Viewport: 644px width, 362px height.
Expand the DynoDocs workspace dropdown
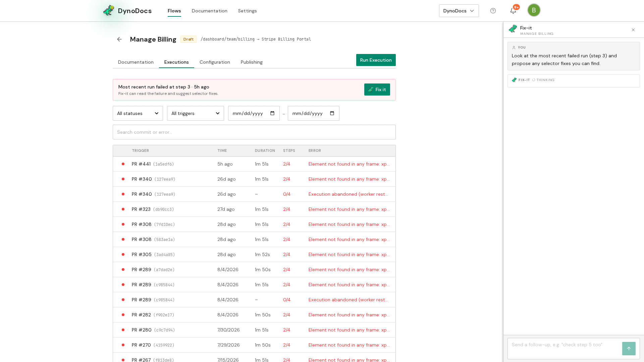[x=459, y=11]
